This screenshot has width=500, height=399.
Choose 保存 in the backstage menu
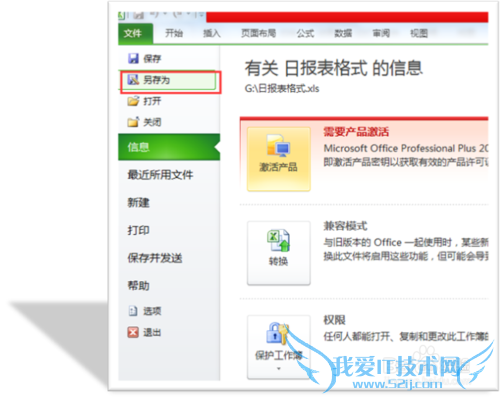tap(169, 58)
